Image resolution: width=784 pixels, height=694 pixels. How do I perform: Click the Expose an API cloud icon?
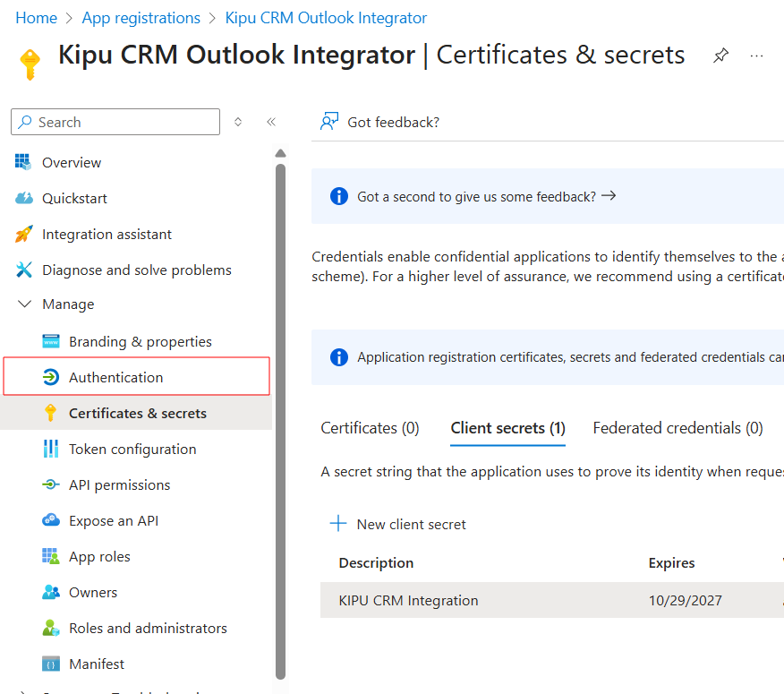pyautogui.click(x=51, y=520)
